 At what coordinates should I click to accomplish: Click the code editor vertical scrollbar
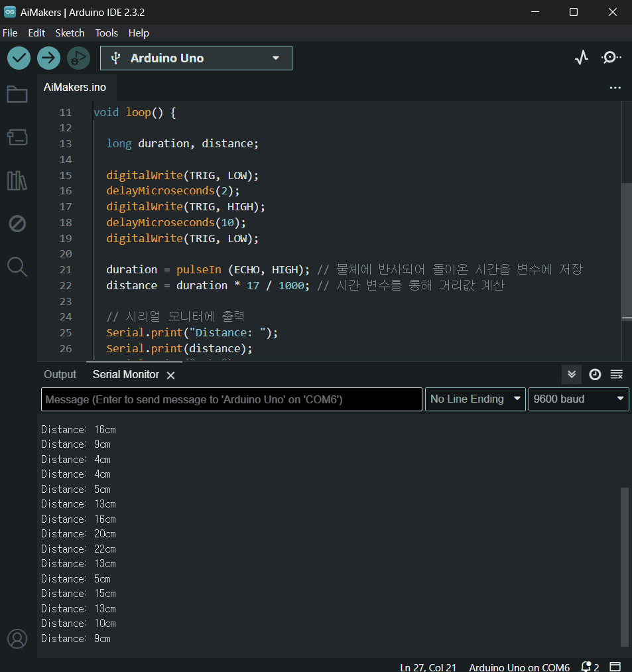pos(626,252)
